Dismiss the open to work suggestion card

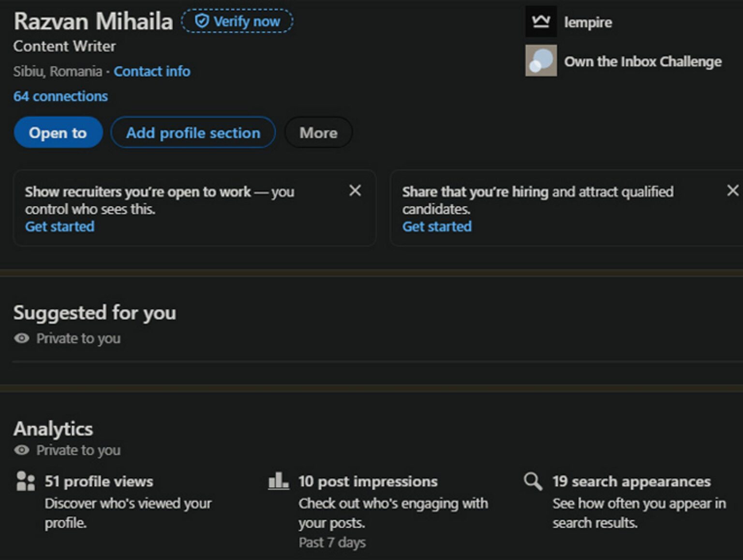[x=356, y=191]
